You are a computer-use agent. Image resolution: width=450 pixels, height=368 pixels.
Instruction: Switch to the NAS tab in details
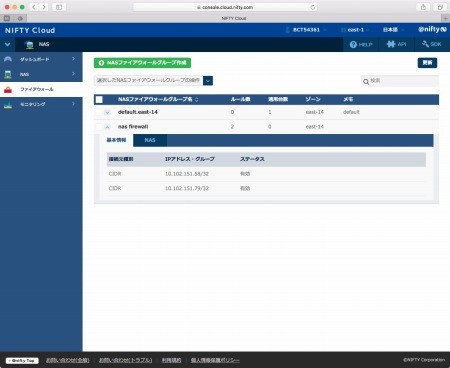point(150,140)
